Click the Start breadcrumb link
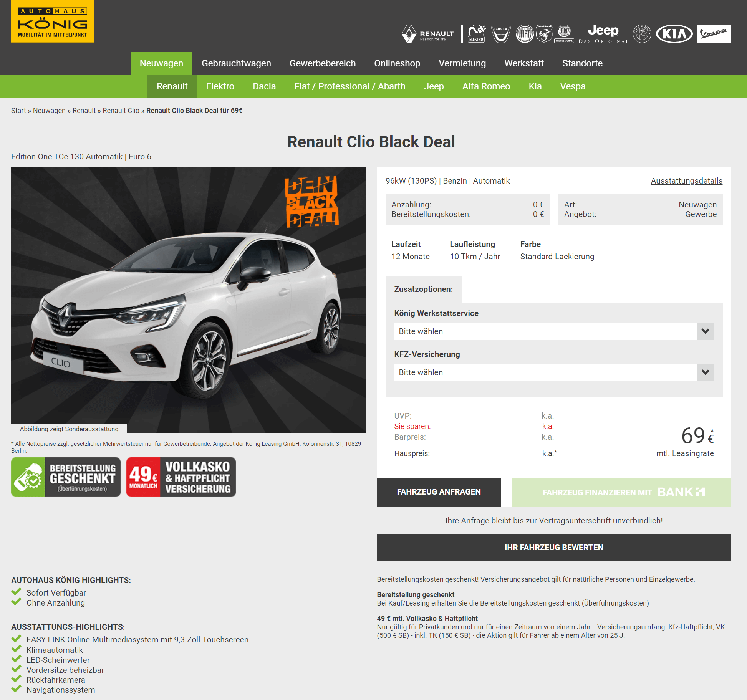The image size is (747, 700). coord(18,111)
